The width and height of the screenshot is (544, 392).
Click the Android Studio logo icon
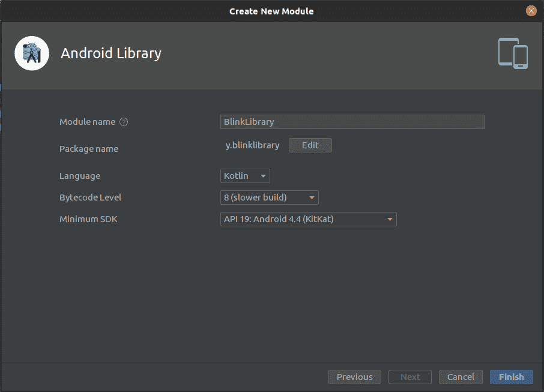pyautogui.click(x=31, y=53)
